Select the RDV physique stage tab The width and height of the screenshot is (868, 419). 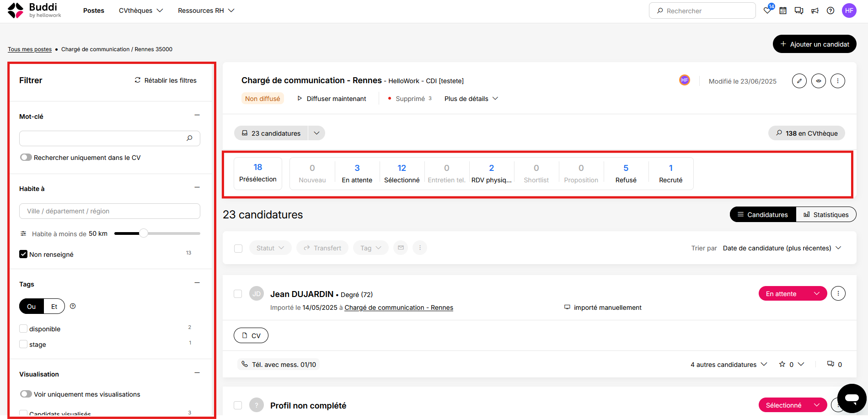tap(492, 174)
